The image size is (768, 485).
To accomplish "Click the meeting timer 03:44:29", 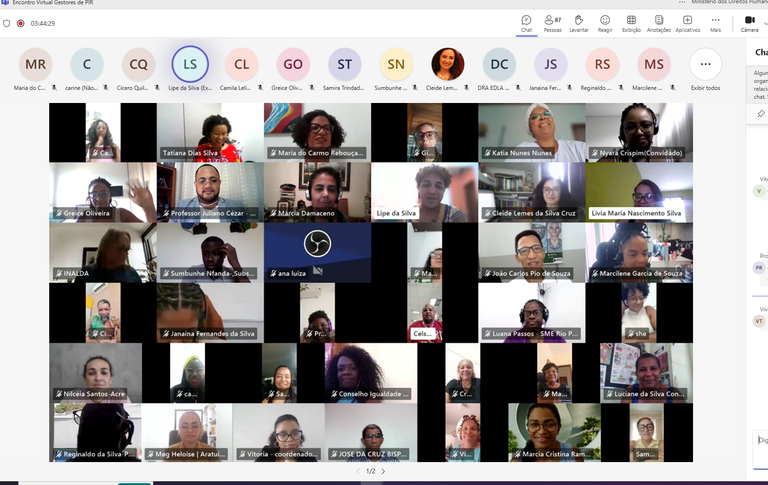I will click(43, 23).
